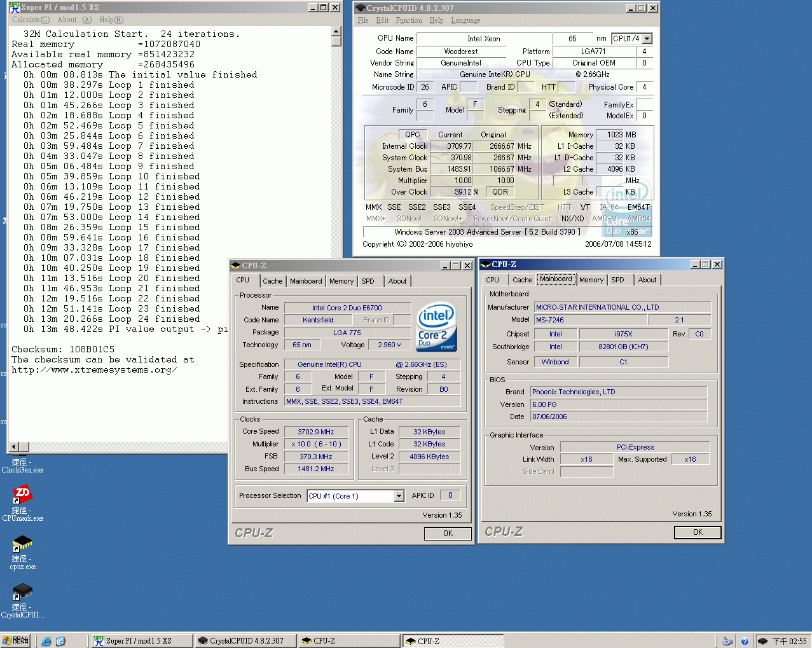The image size is (812, 648).
Task: Click the xtremesystems.org URL in Super PI output
Action: [x=94, y=370]
